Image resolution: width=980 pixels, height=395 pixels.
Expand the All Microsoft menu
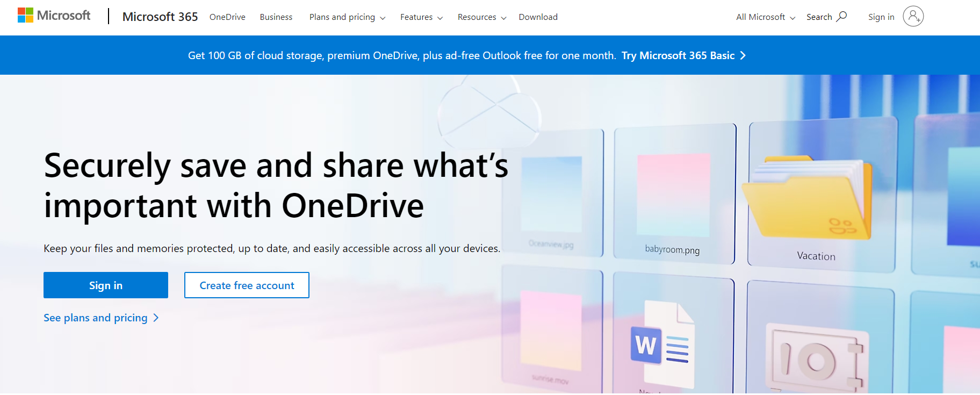[x=766, y=17]
